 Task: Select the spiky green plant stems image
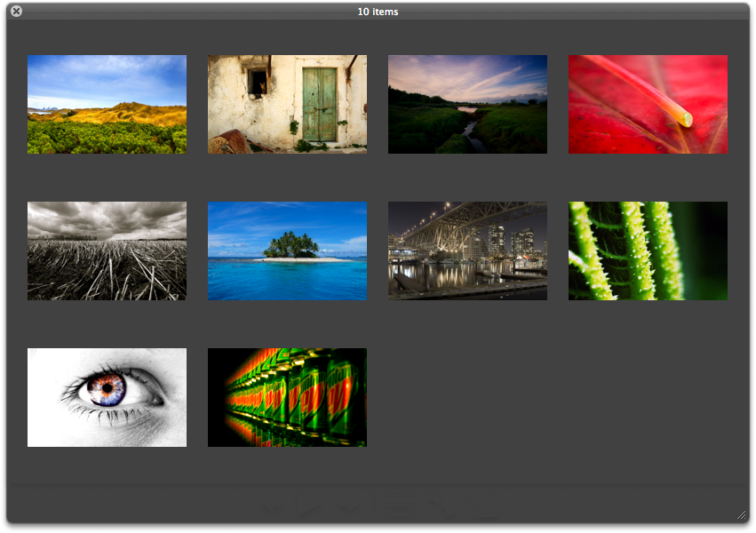coord(648,251)
